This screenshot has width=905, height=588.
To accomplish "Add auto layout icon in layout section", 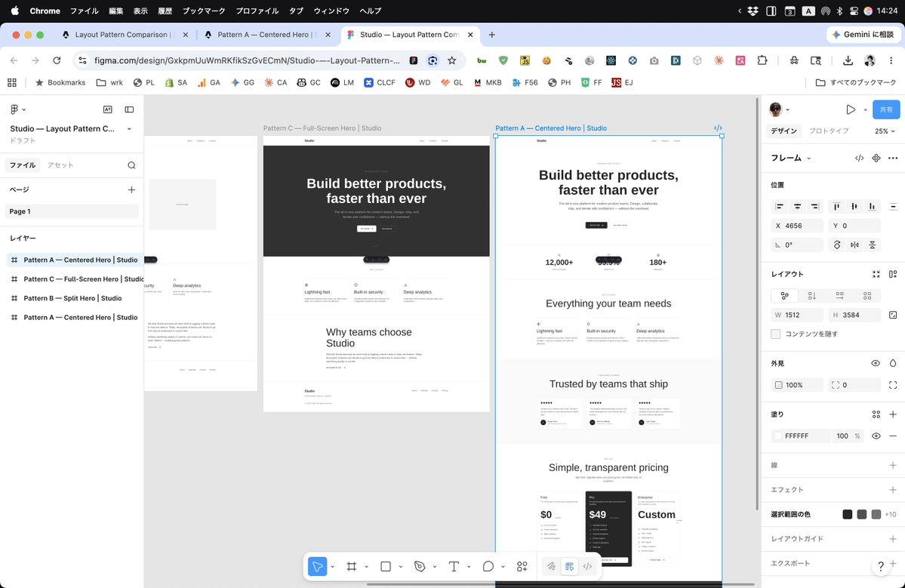I will pyautogui.click(x=893, y=274).
